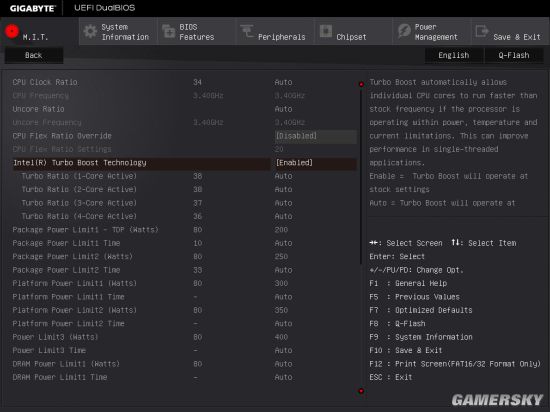Open the CPU Clock Ratio Auto value
This screenshot has height=412, width=550.
click(x=283, y=82)
